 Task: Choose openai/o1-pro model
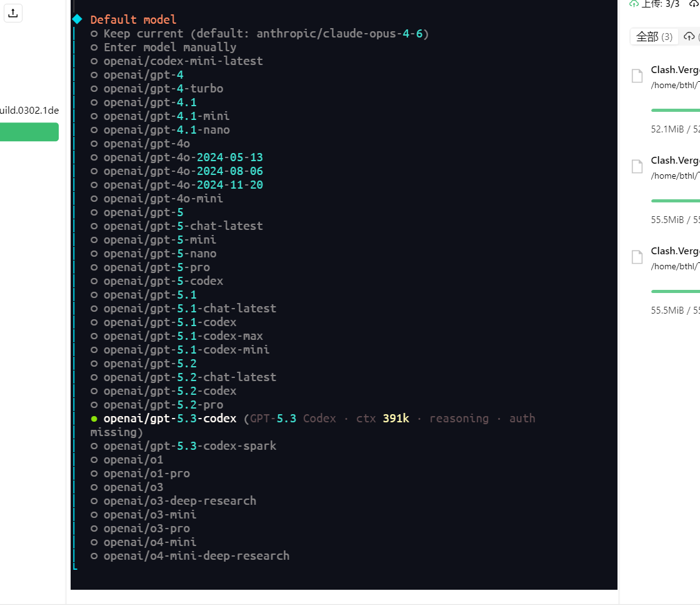(140, 474)
